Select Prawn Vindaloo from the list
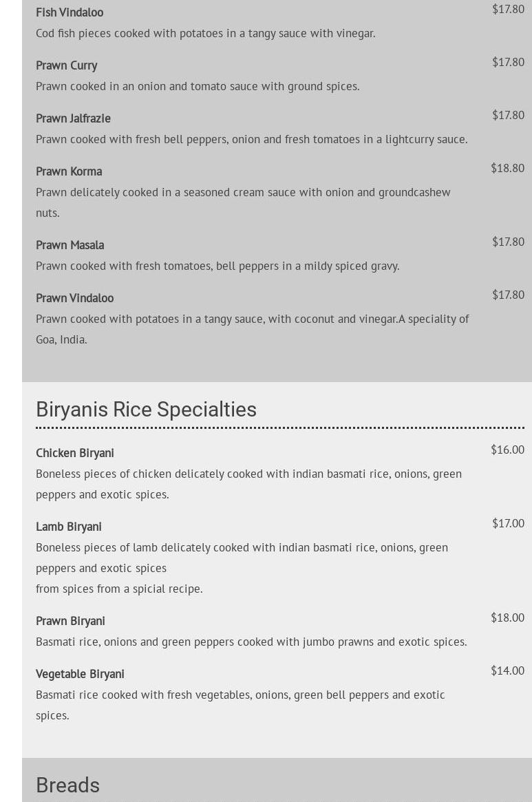The image size is (532, 802). click(x=74, y=298)
